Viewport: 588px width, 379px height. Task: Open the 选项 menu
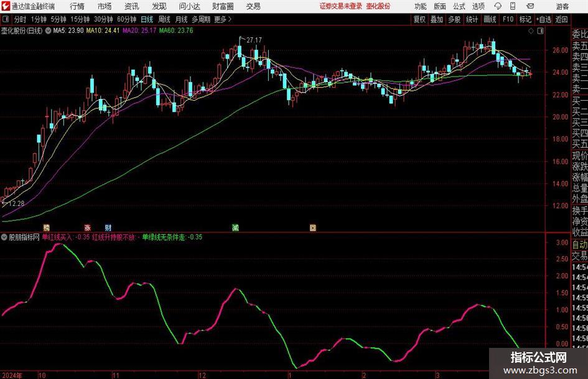[478, 6]
